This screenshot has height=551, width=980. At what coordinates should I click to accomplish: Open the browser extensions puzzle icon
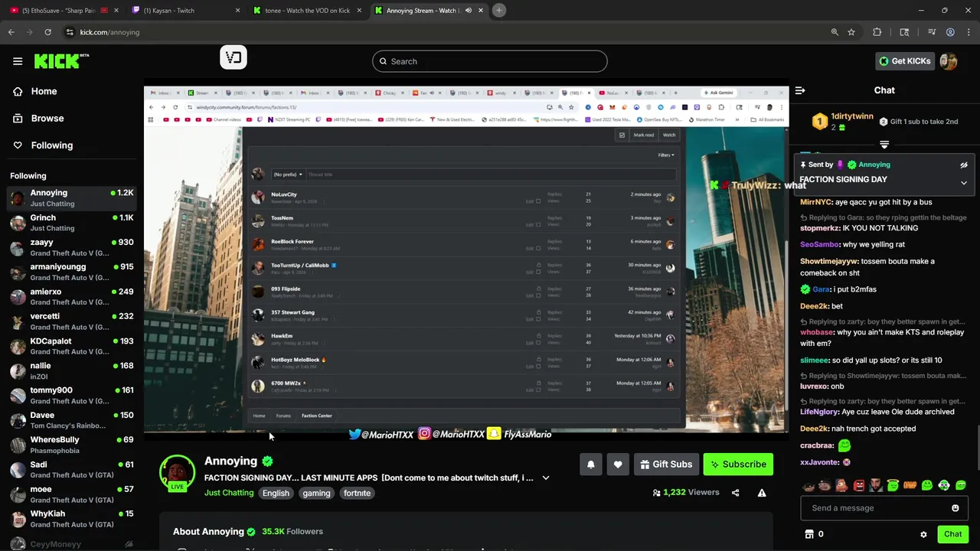point(877,32)
